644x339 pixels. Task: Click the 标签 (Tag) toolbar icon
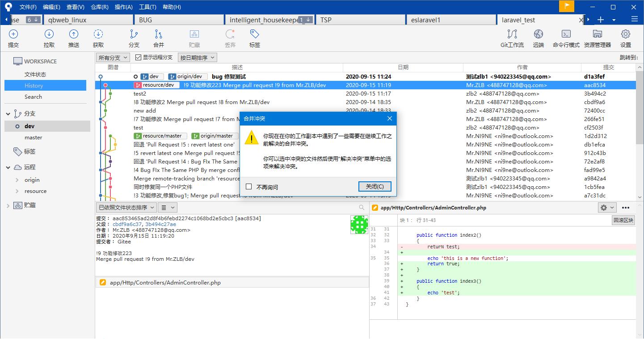pos(255,34)
